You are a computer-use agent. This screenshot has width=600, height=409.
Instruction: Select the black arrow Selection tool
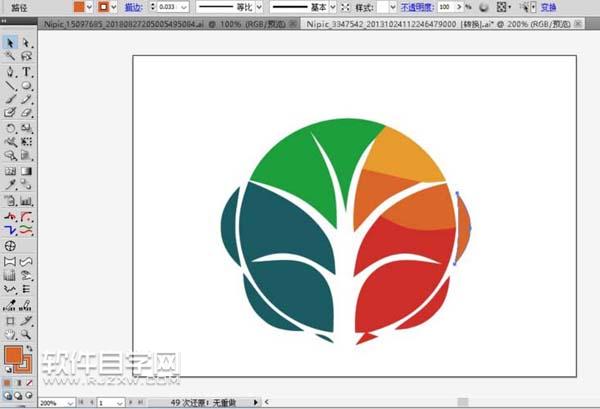click(10, 43)
